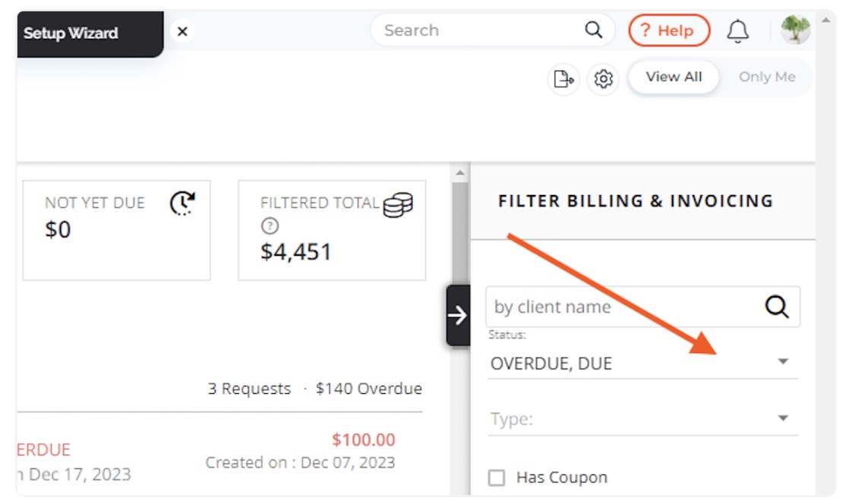Open the user profile avatar
The height and width of the screenshot is (504, 846).
coord(796,30)
